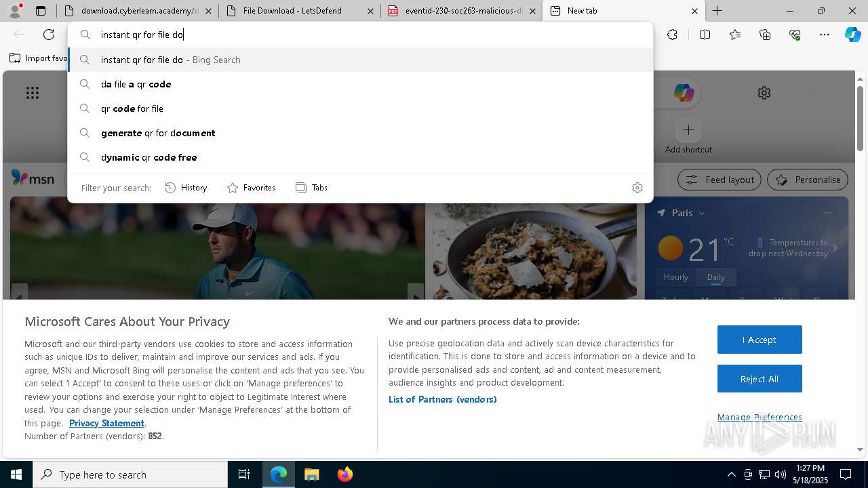Image resolution: width=868 pixels, height=488 pixels.
Task: Close the eventid-230 PDF tab
Action: [x=532, y=11]
